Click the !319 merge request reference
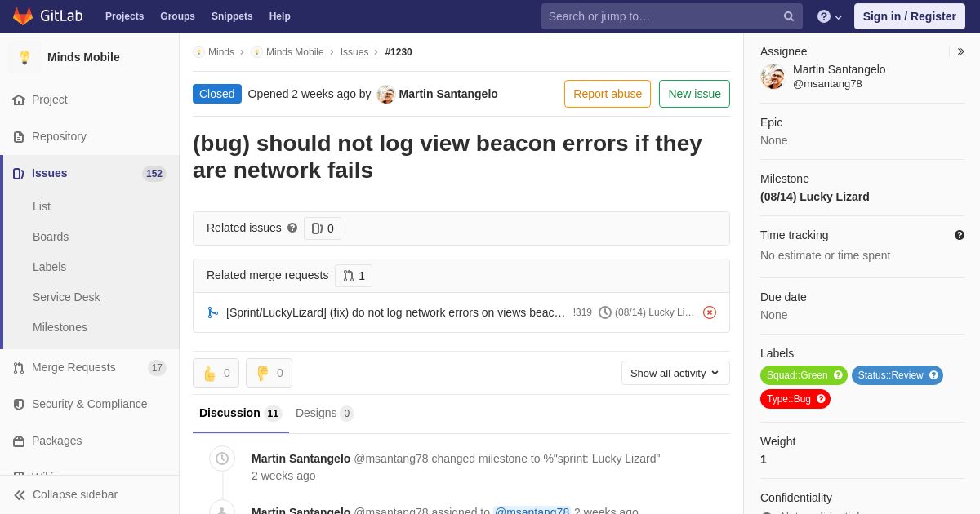 click(582, 312)
